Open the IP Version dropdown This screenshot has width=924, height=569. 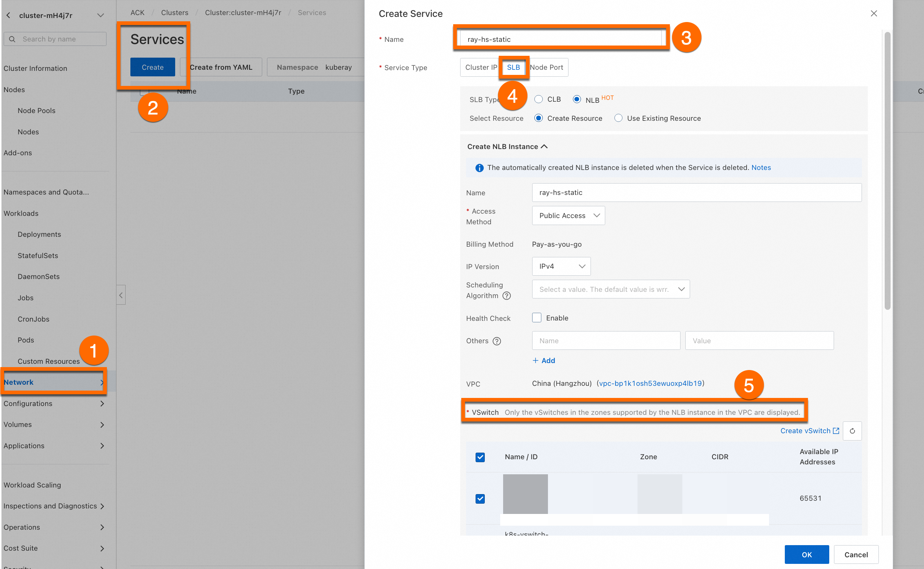tap(561, 267)
